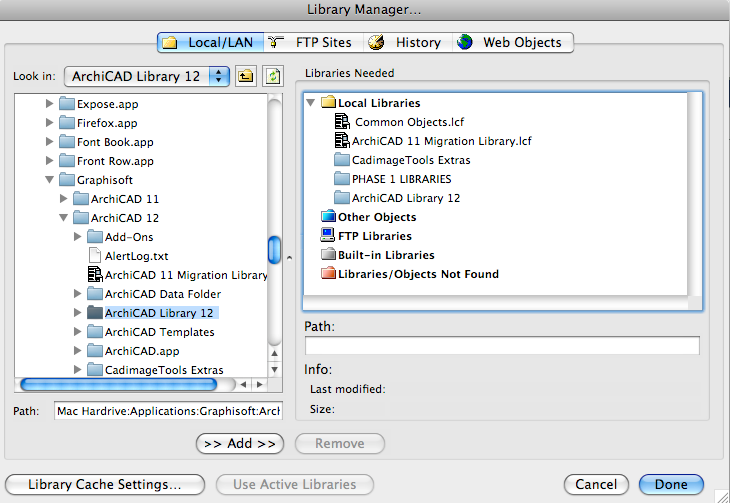Viewport: 730px width, 503px height.
Task: Click the folder tree scroll up arrow
Action: [x=275, y=353]
